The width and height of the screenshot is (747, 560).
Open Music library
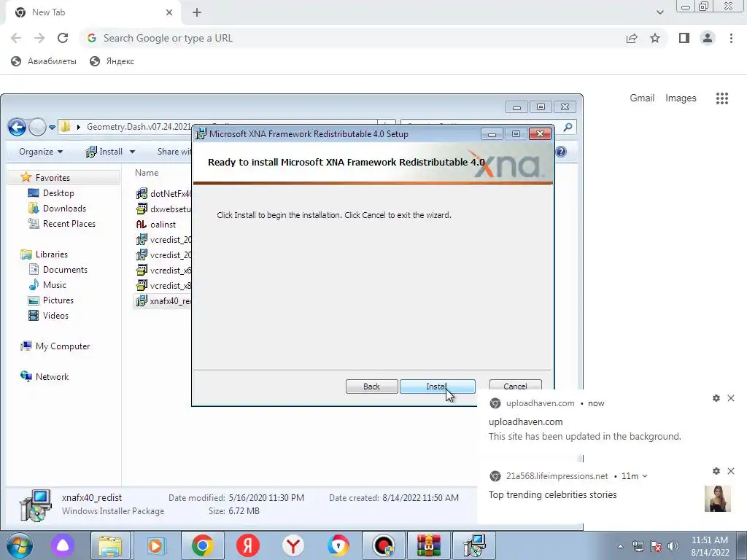54,285
